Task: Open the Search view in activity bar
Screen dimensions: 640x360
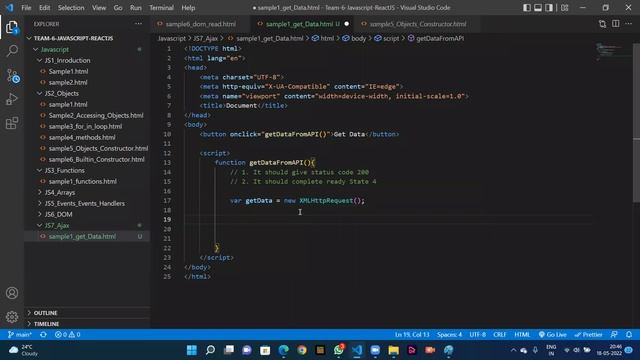Action: coord(12,51)
